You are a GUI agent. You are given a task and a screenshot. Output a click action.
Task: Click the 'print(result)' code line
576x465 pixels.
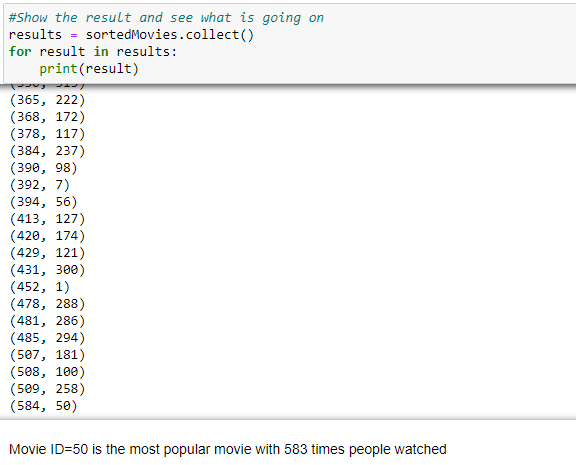point(89,69)
